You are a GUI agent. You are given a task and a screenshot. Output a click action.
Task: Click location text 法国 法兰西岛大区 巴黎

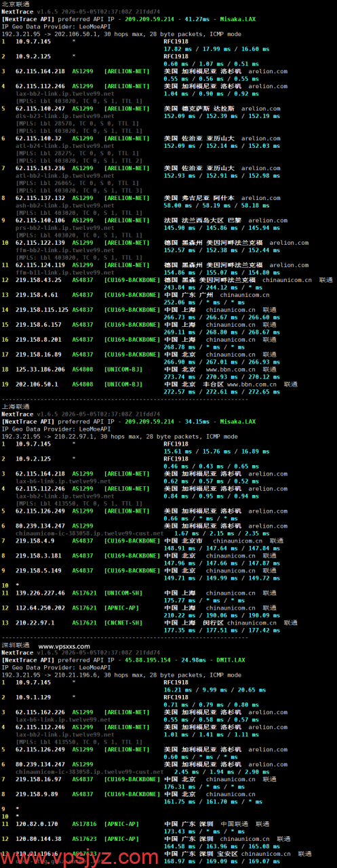click(202, 220)
